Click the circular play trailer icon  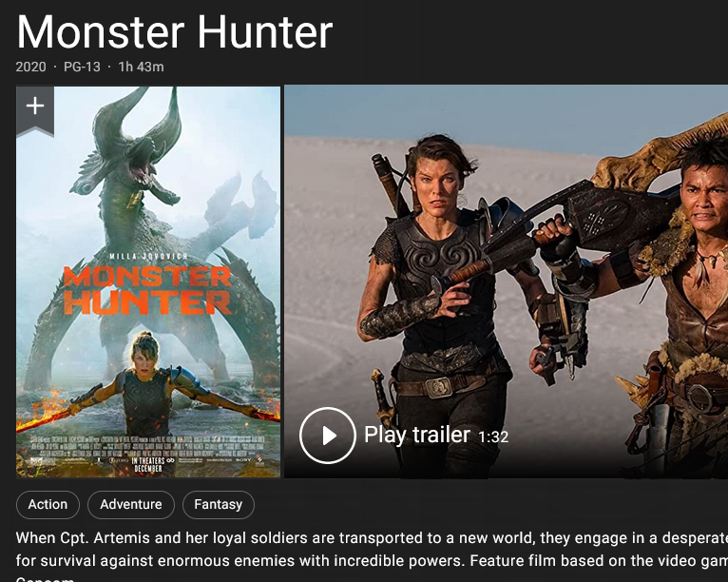click(x=328, y=436)
